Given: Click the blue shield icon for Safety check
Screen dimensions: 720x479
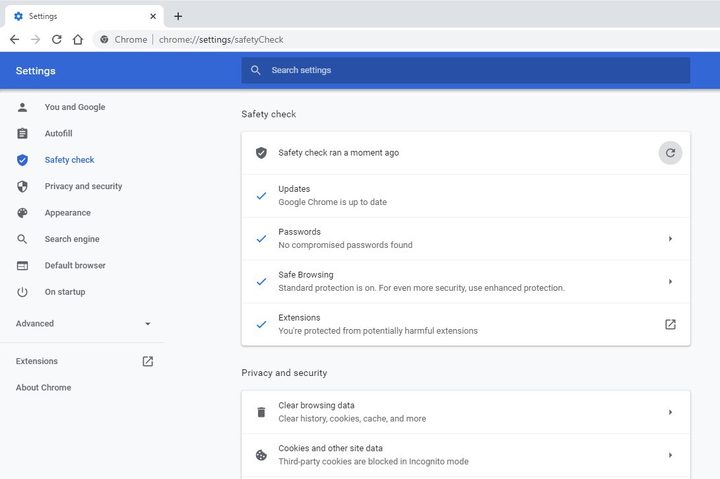Looking at the screenshot, I should coord(22,160).
